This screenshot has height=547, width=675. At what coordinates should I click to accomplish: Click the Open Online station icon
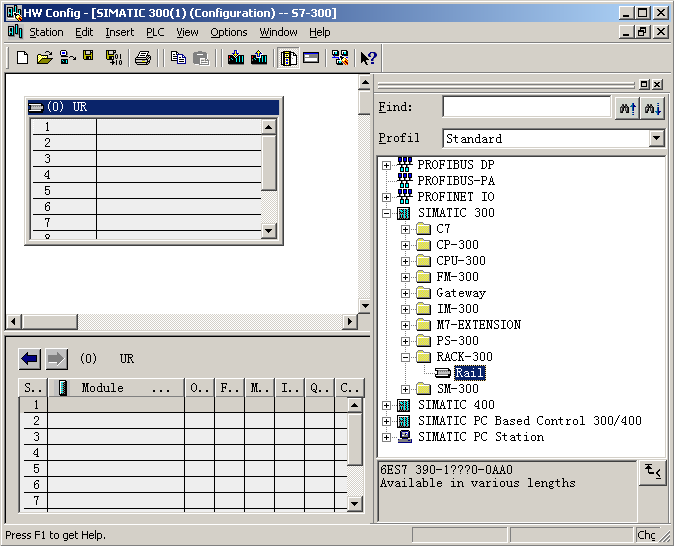click(68, 57)
